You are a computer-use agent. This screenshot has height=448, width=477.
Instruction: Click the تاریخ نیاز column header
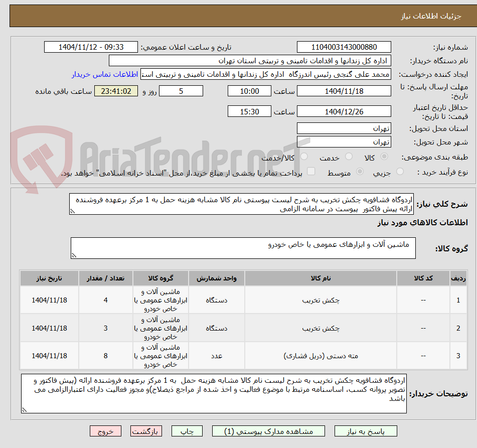[x=49, y=278]
